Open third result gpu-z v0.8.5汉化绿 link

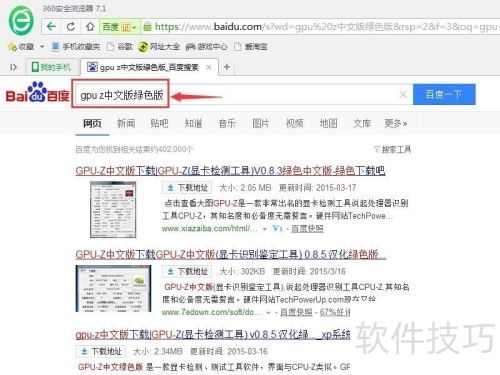pyautogui.click(x=213, y=335)
